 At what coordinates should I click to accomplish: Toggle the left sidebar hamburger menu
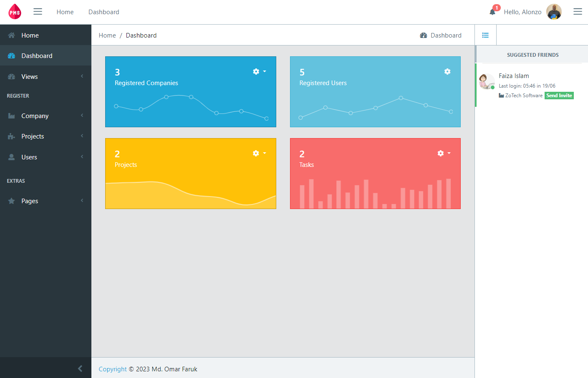(x=38, y=12)
